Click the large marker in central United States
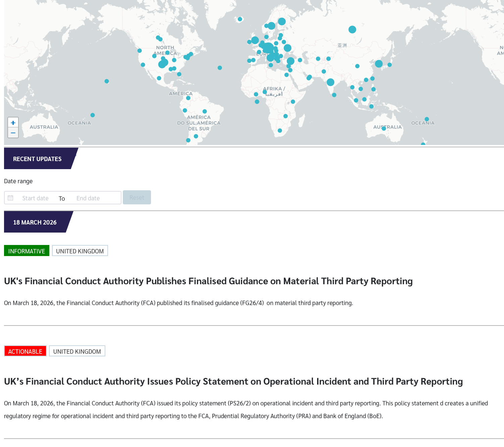 click(163, 63)
